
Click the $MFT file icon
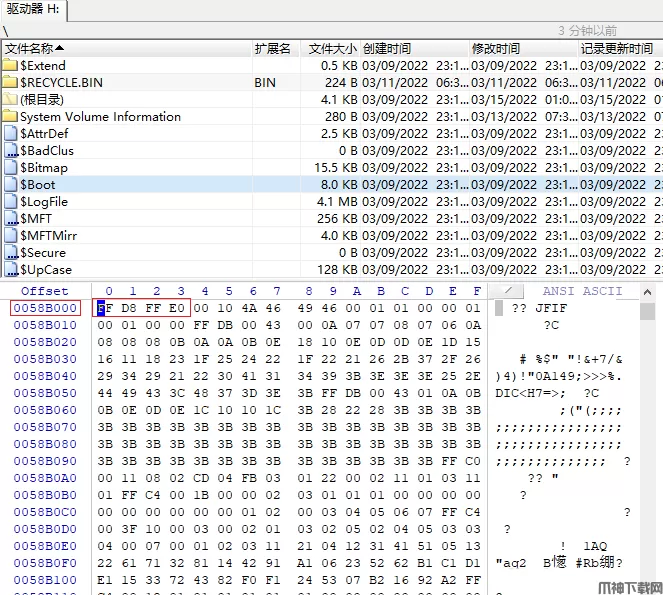[x=10, y=218]
